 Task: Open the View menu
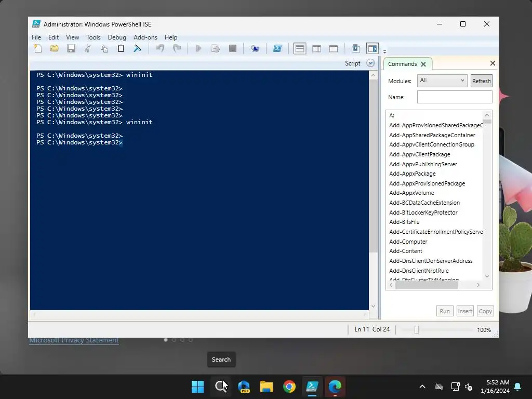pyautogui.click(x=72, y=37)
